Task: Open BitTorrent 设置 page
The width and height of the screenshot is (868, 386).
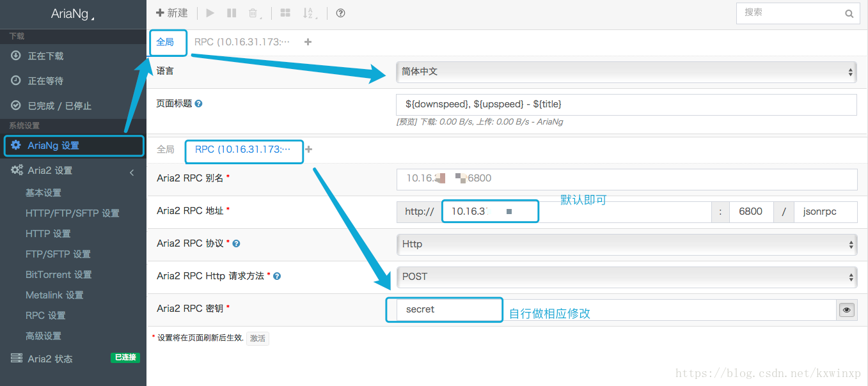Action: click(59, 275)
